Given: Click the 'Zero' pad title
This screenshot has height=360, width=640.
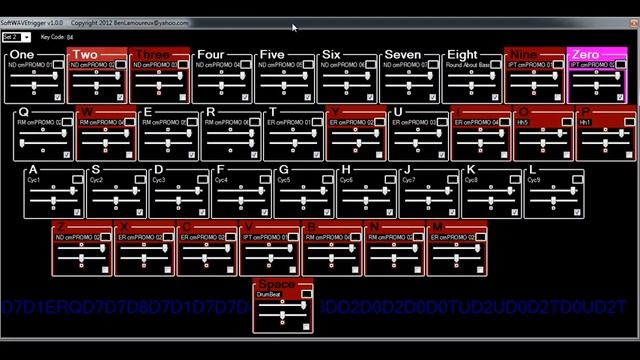Looking at the screenshot, I should (585, 54).
